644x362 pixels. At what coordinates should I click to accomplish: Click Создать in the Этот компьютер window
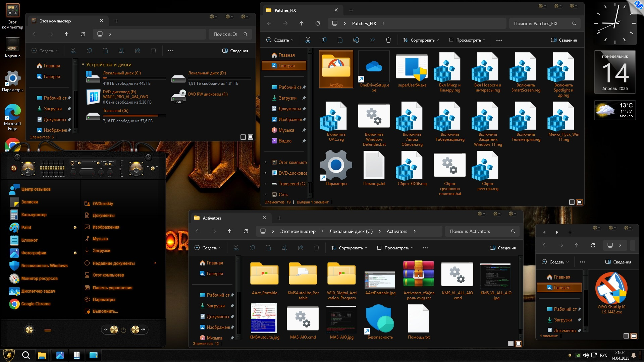coord(45,51)
